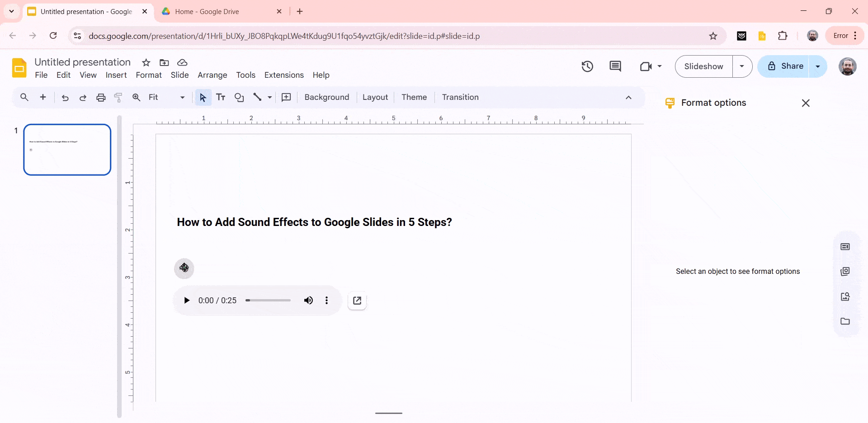Select the Line drawing tool
Image resolution: width=868 pixels, height=423 pixels.
258,97
